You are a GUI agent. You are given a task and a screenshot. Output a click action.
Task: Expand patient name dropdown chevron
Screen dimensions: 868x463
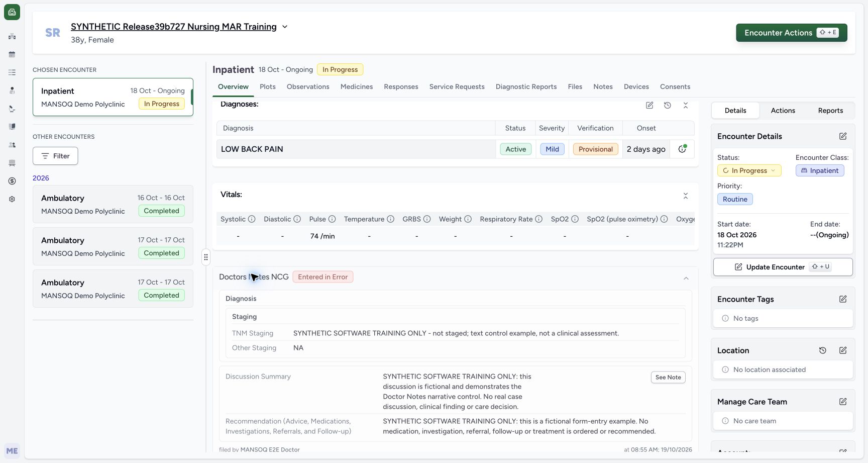(285, 27)
